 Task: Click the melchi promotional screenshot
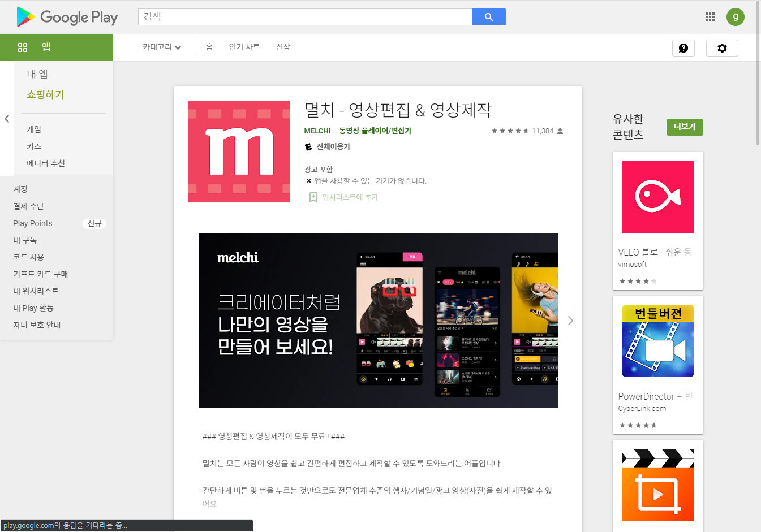[x=378, y=321]
